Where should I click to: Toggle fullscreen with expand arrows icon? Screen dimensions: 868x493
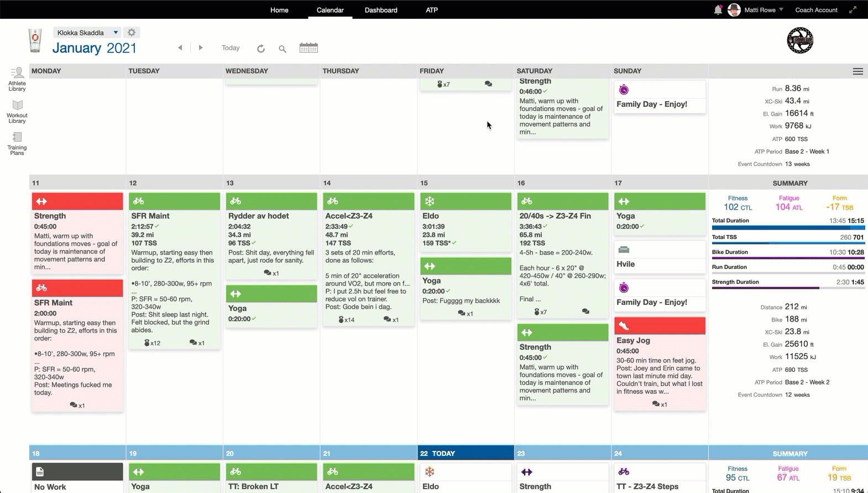click(x=853, y=10)
